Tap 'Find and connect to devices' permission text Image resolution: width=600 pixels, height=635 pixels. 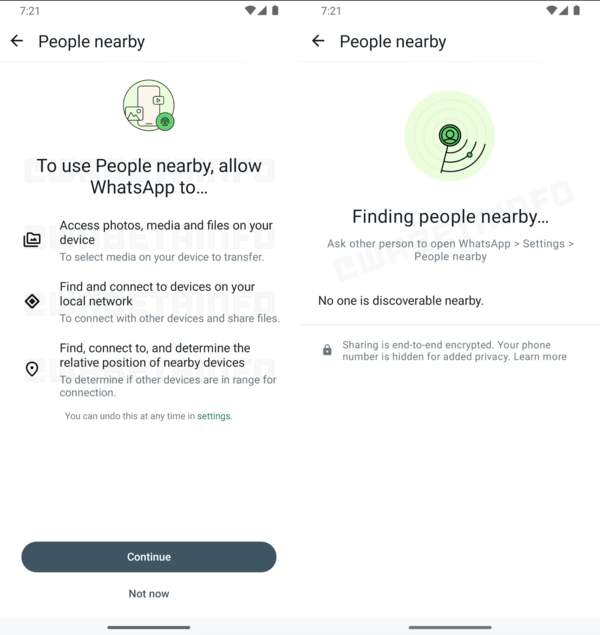point(157,293)
